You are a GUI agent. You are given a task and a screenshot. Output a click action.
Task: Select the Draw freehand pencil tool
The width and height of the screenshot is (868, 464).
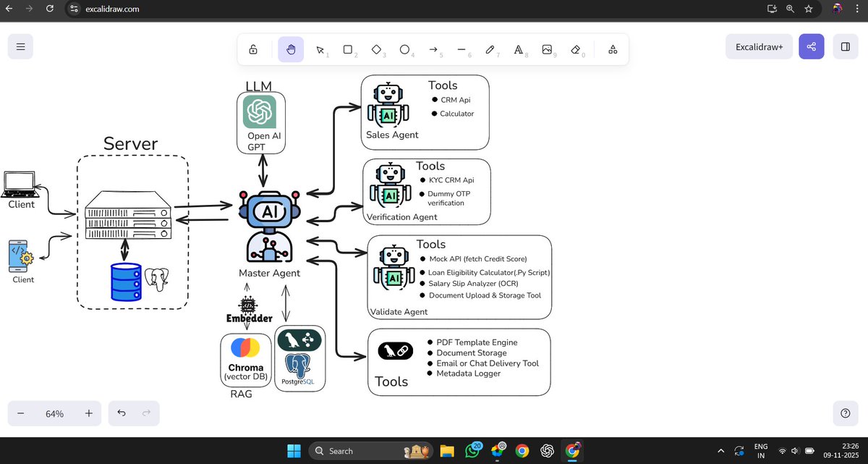(x=490, y=48)
